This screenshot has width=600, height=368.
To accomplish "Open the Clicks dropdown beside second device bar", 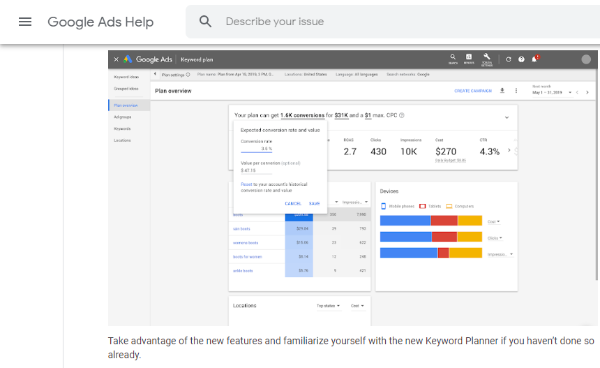I will [495, 238].
